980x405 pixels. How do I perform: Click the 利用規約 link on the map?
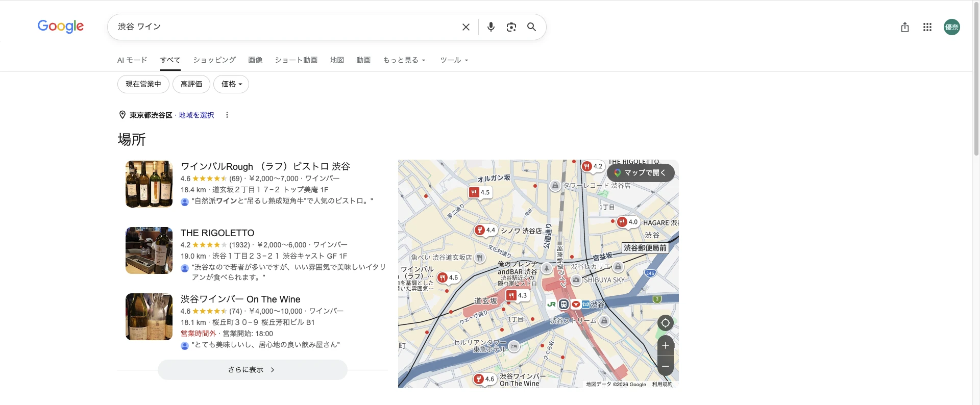click(x=662, y=384)
